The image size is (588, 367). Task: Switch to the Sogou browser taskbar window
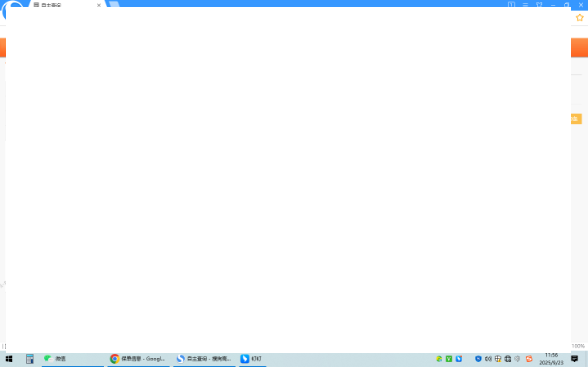tap(204, 359)
